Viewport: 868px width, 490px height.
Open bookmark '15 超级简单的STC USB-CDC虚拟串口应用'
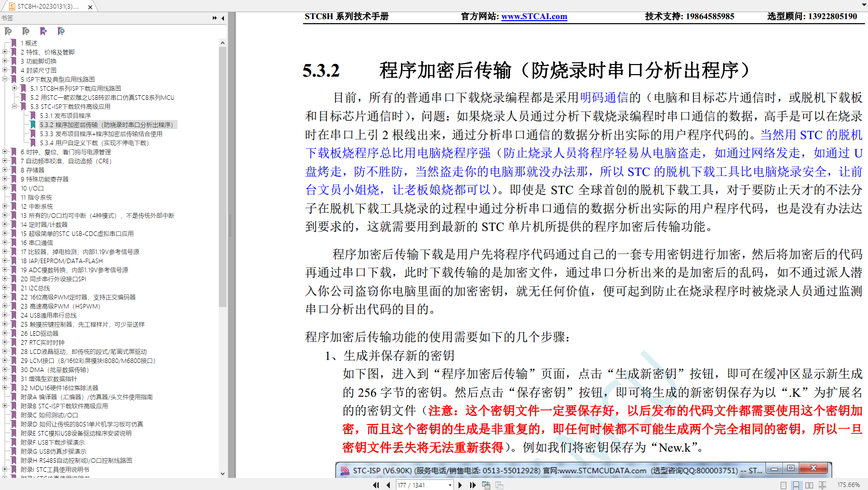[77, 233]
